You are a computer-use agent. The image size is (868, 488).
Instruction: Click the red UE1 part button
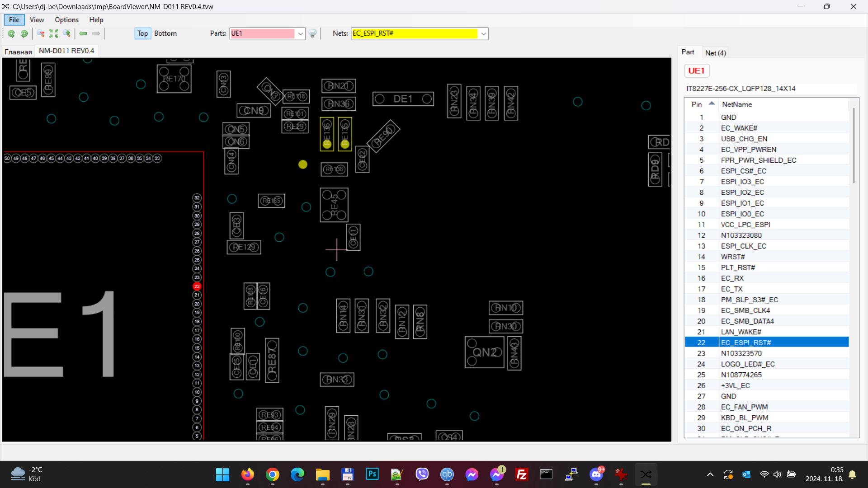point(696,71)
